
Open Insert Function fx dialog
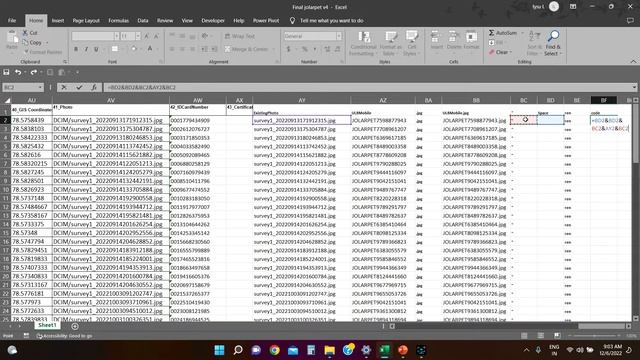pos(94,87)
